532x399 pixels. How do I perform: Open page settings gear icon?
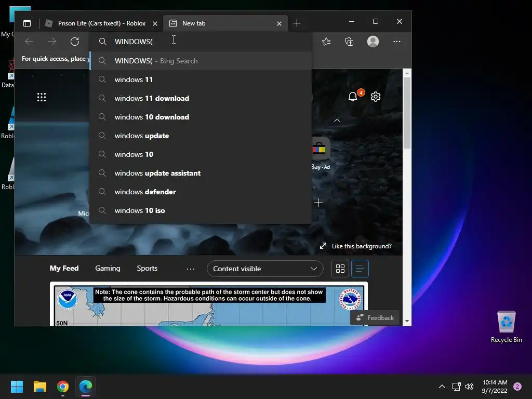pos(376,97)
